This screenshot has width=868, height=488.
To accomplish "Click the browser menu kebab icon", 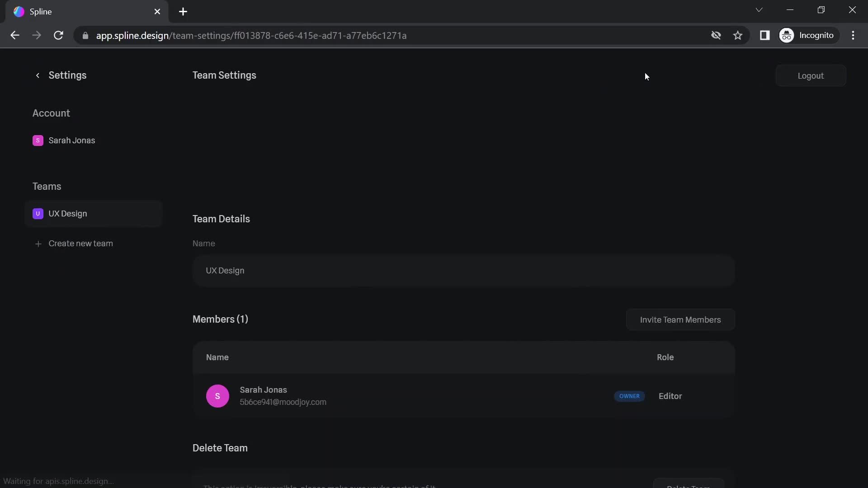I will pos(855,36).
